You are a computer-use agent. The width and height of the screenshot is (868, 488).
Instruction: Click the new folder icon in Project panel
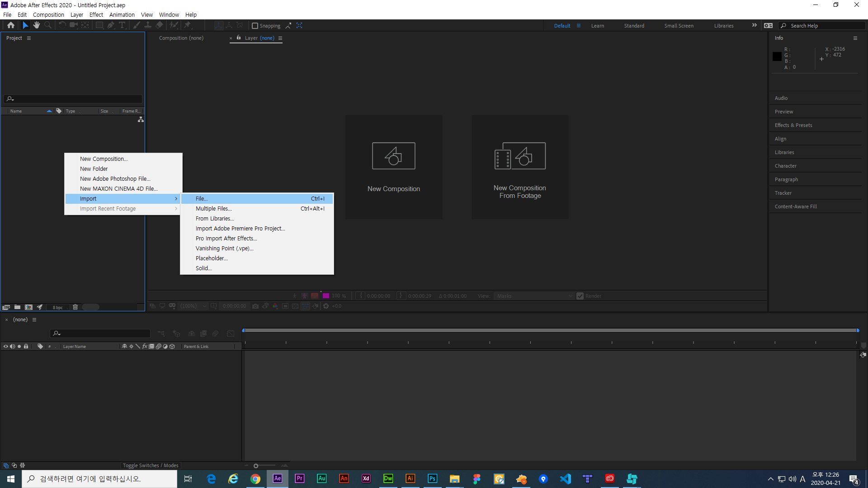coord(17,307)
